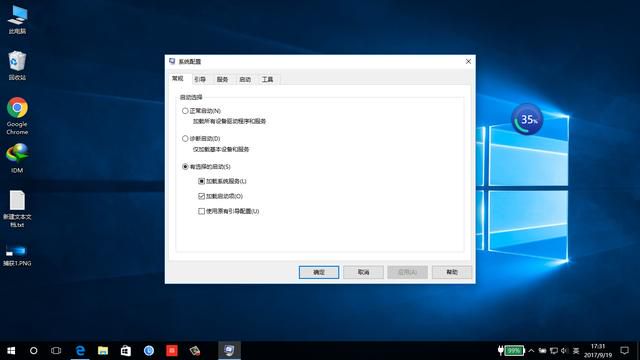Click the 17:31 clock and date
The width and height of the screenshot is (640, 360).
pos(598,351)
